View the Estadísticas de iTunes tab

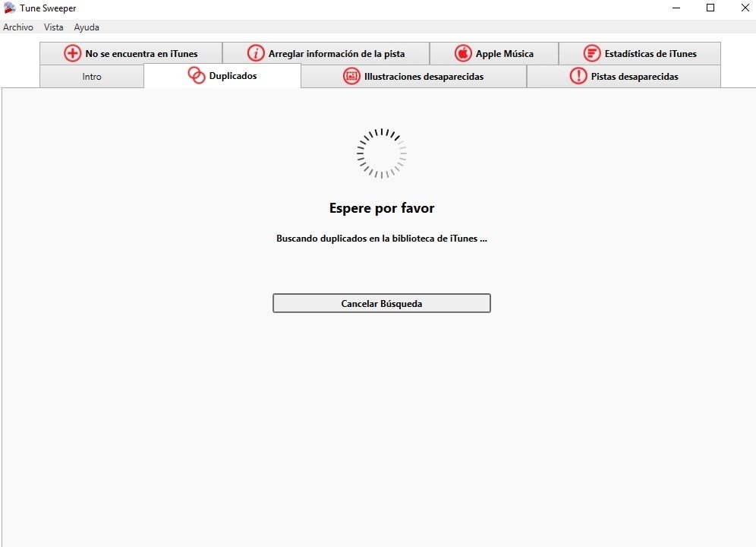640,53
